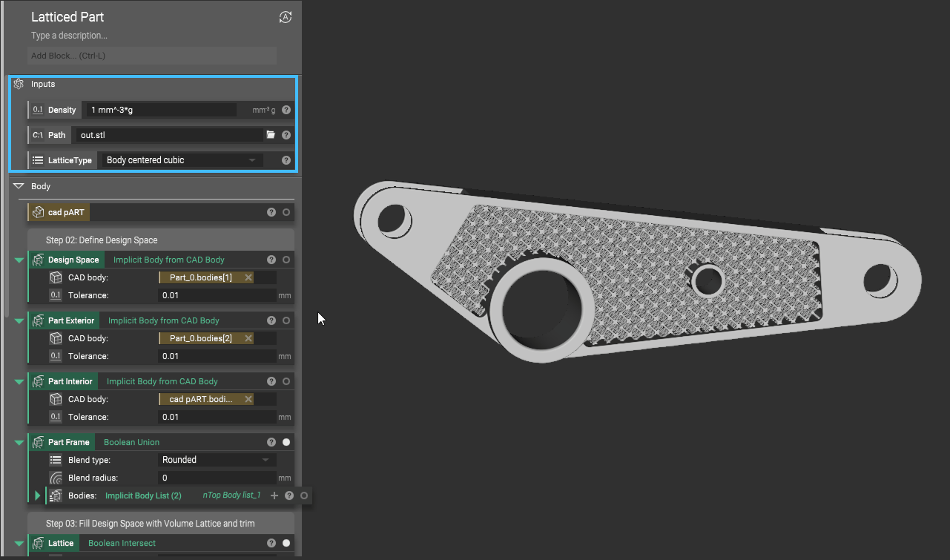Open help for the Part Frame block
This screenshot has height=560, width=950.
271,442
